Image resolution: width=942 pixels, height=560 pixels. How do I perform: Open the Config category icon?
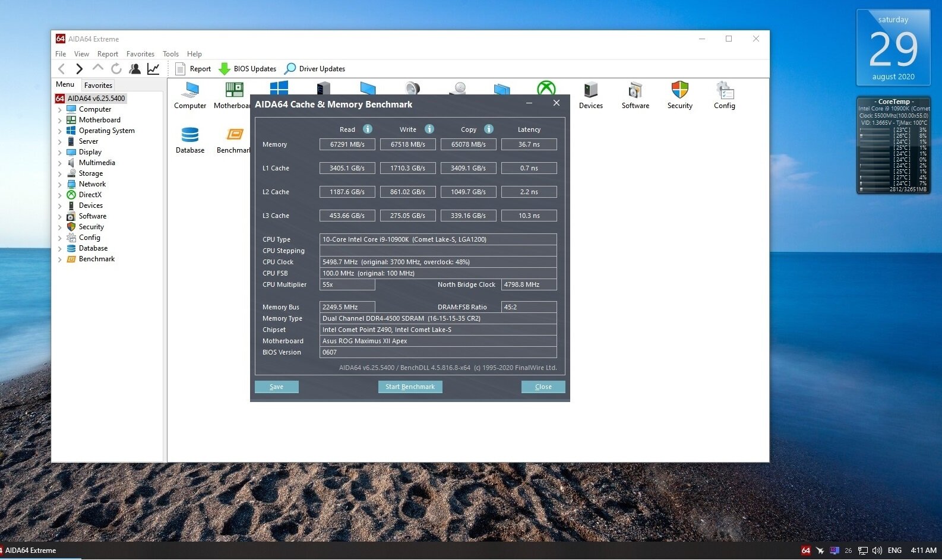[725, 96]
